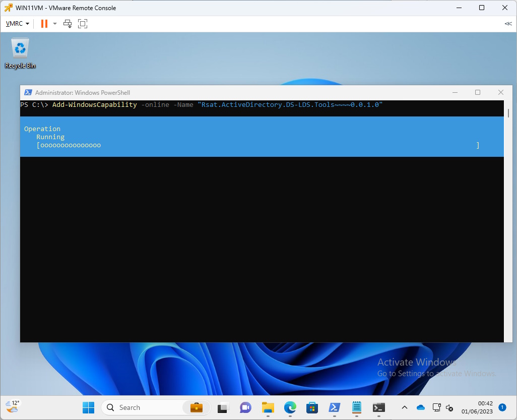517x420 pixels.
Task: Open Notepad from the taskbar
Action: (x=356, y=408)
